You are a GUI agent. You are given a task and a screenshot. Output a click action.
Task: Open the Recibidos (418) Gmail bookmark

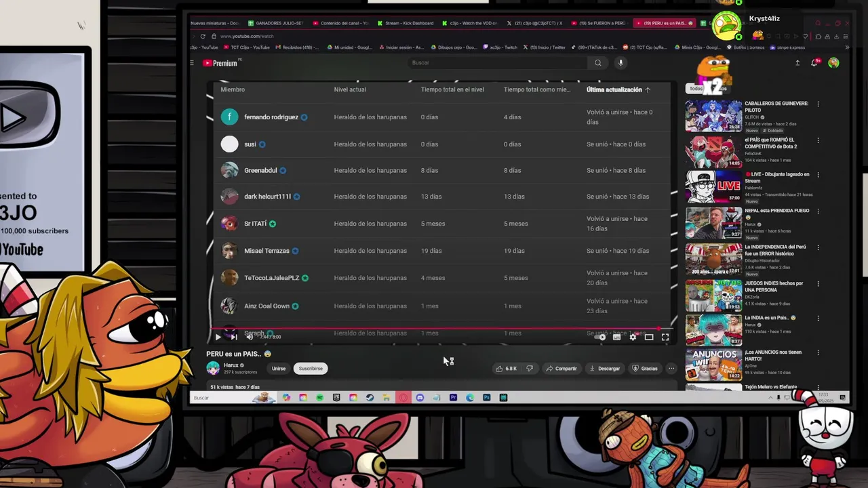(296, 47)
